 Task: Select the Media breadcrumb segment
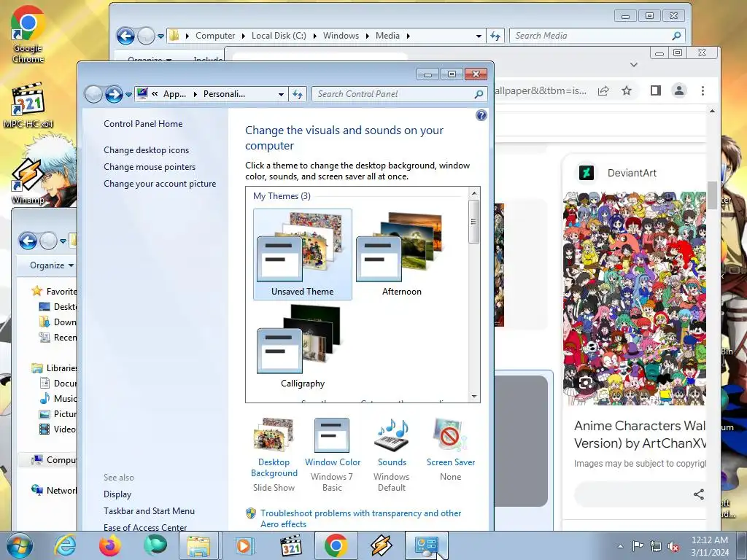coord(387,36)
